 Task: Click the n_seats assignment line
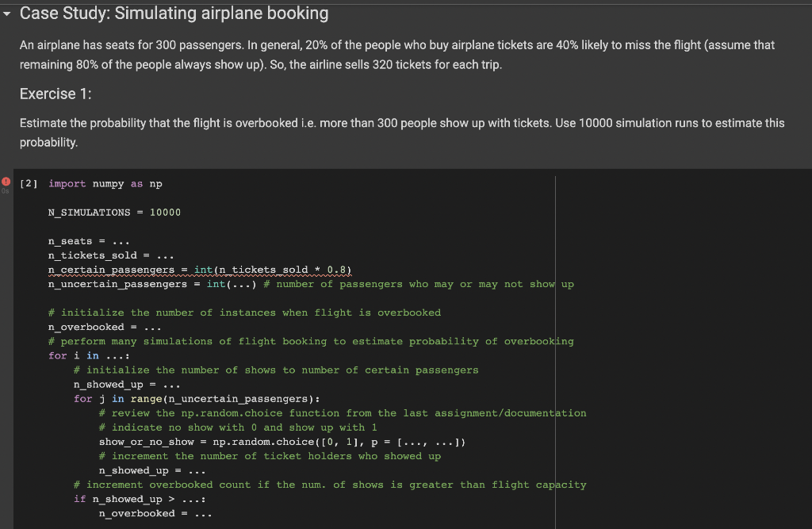[x=82, y=240]
